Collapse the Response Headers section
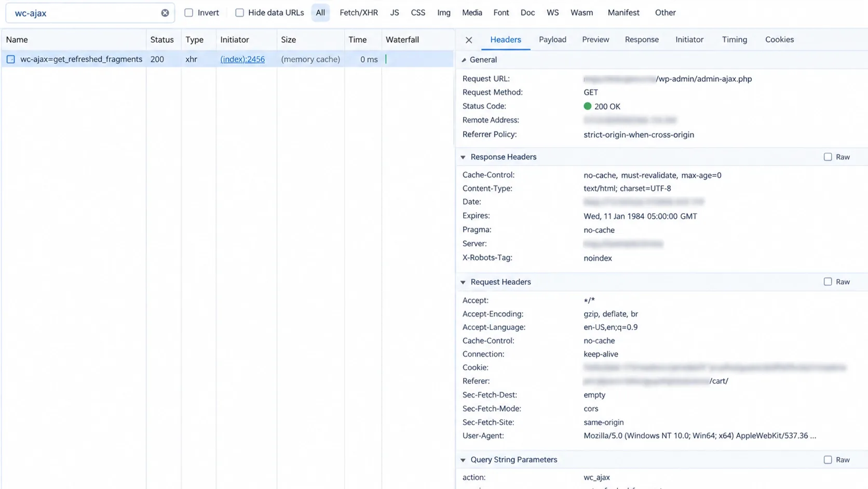 coord(463,157)
